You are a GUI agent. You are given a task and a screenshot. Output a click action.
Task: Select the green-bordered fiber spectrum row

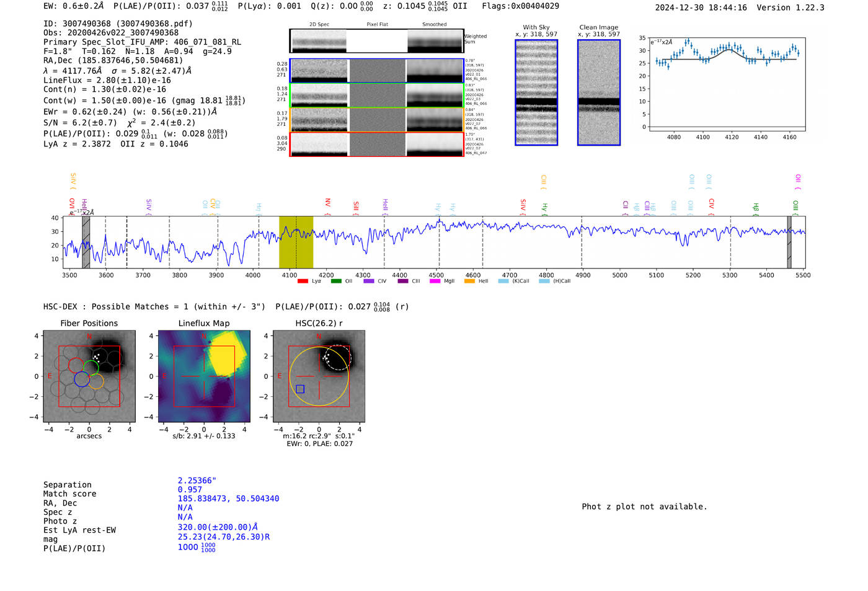[377, 96]
